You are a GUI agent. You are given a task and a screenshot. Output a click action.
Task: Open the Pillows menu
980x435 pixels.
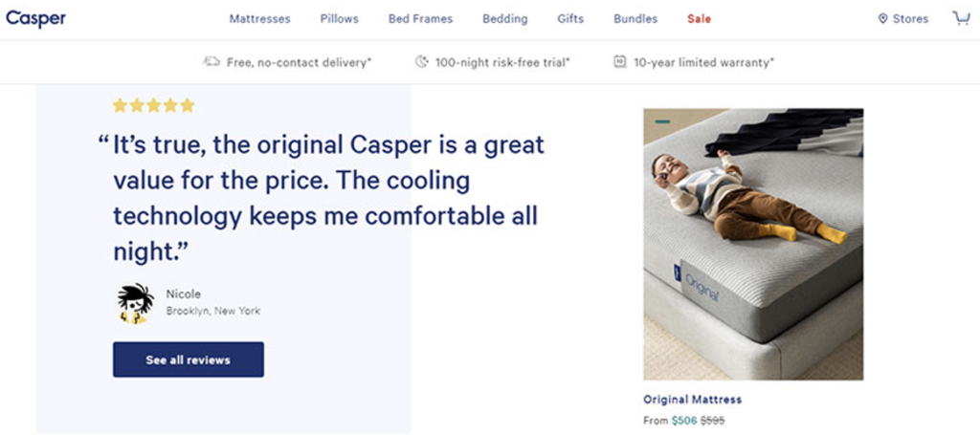pos(340,19)
